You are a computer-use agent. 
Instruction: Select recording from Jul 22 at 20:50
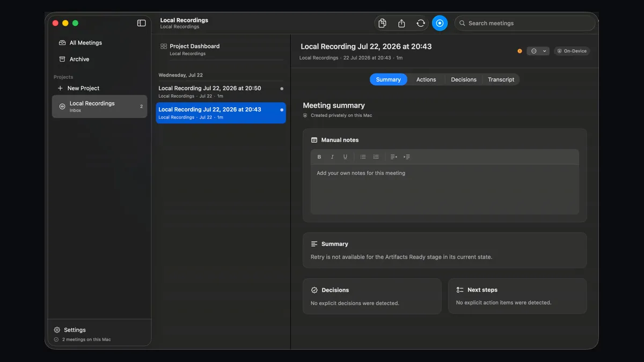pyautogui.click(x=221, y=92)
